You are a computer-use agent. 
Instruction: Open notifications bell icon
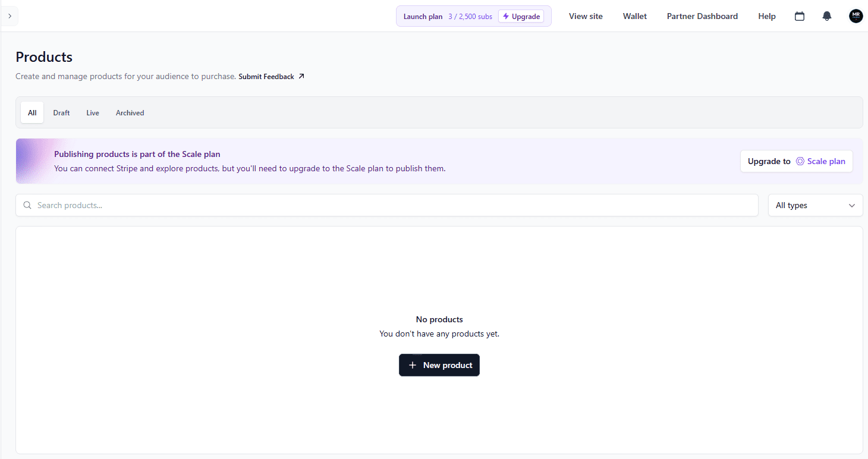point(826,16)
